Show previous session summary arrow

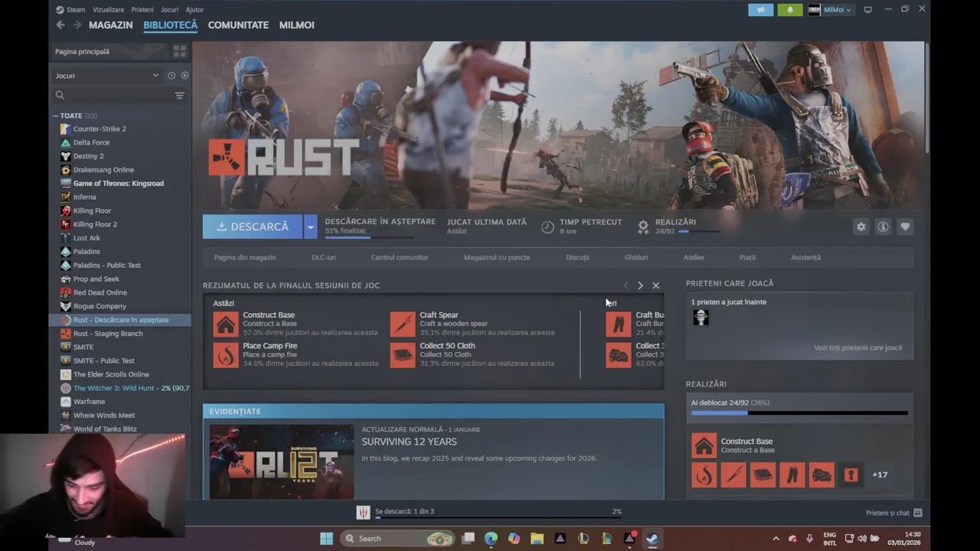[x=626, y=285]
